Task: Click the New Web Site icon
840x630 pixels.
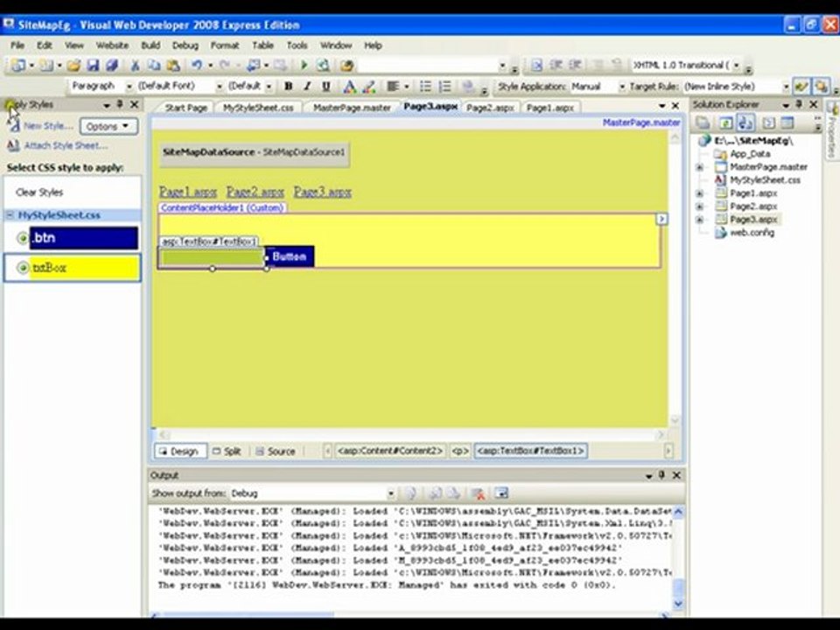Action: [18, 66]
